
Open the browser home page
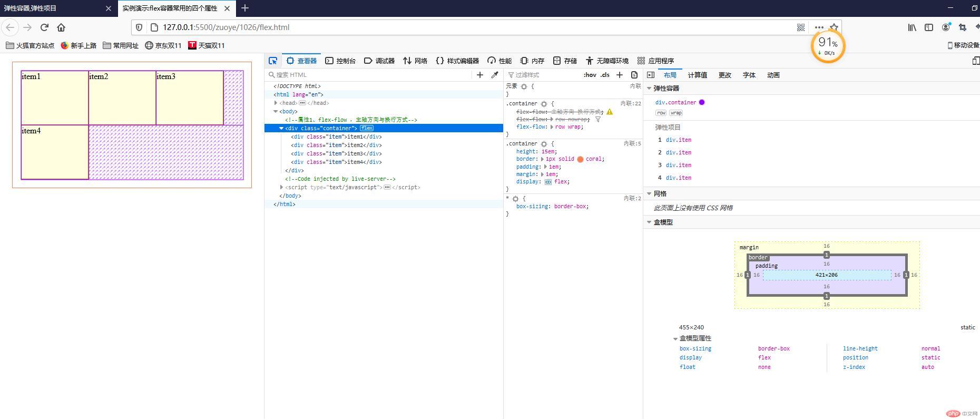[x=61, y=27]
